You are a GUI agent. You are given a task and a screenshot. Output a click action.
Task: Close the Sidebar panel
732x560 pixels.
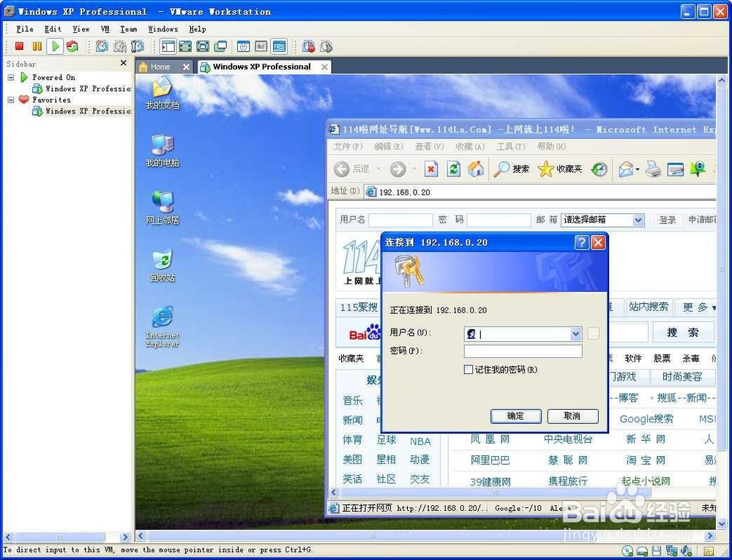[123, 63]
